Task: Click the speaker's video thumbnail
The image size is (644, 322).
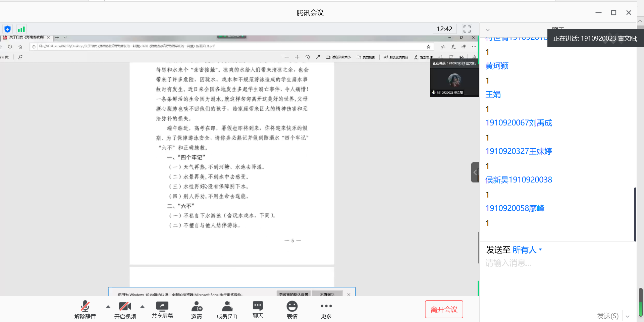Action: [x=454, y=80]
